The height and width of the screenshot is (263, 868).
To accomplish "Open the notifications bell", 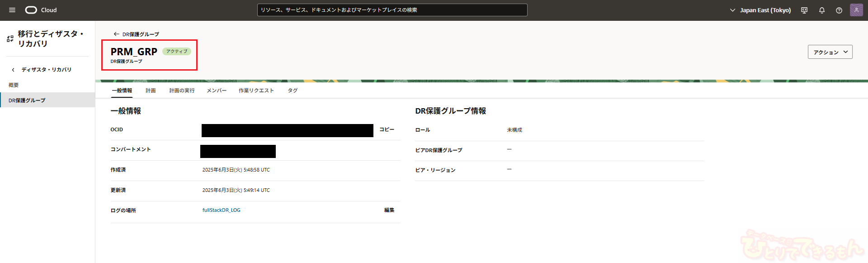I will point(822,10).
